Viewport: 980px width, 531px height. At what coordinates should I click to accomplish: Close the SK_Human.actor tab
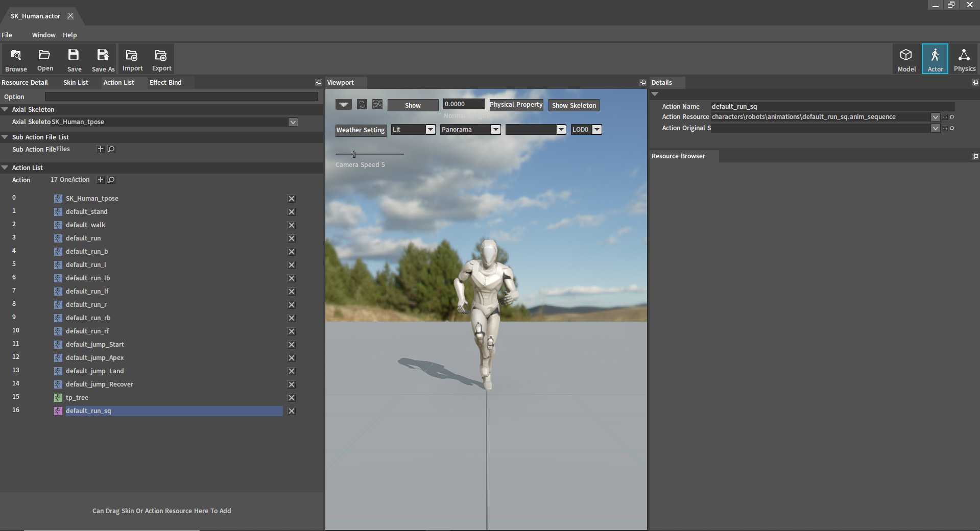click(70, 16)
